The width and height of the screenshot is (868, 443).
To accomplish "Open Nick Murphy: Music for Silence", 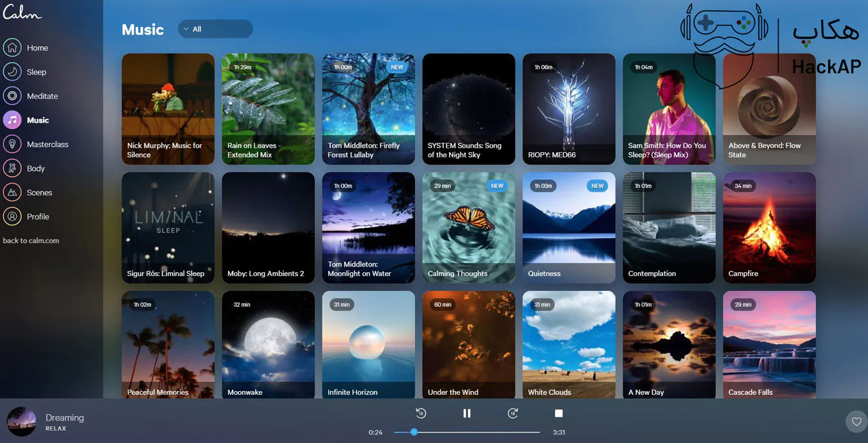I will click(168, 109).
